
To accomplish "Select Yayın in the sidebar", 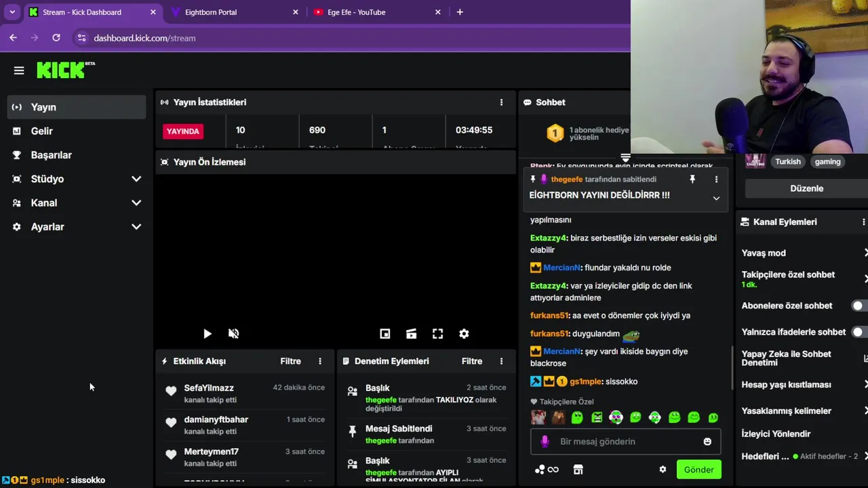I will [77, 107].
